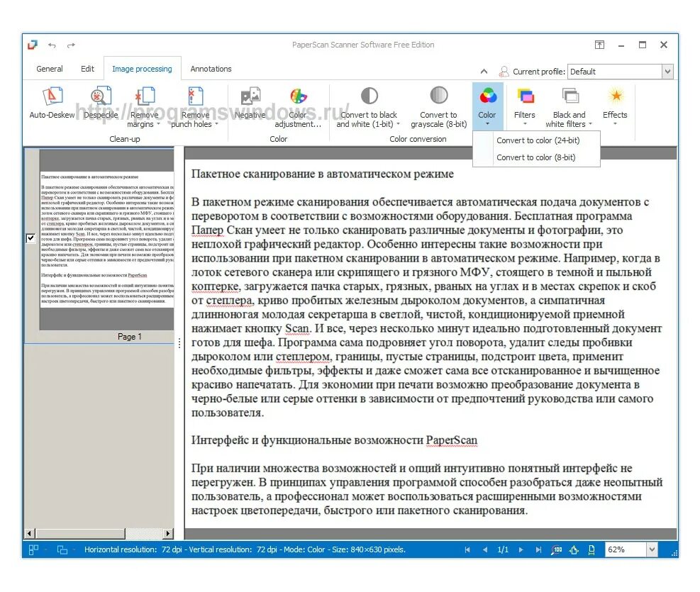Select the Page 1 thumbnail
This screenshot has height=592, width=700.
(x=106, y=240)
